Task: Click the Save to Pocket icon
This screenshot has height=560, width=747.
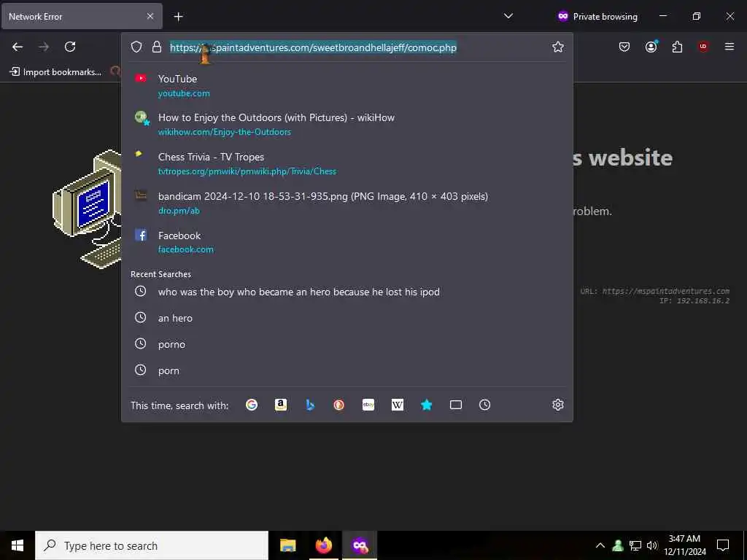Action: (624, 47)
